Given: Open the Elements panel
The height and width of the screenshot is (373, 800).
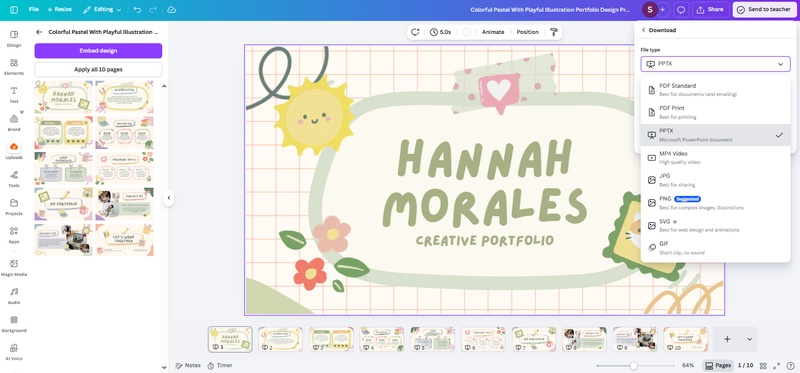Looking at the screenshot, I should [14, 66].
